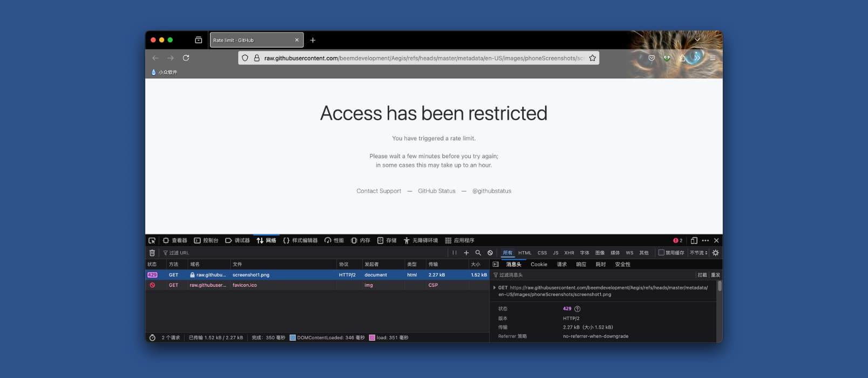868x378 pixels.
Task: Filter requests by 图像 images type
Action: (x=600, y=253)
